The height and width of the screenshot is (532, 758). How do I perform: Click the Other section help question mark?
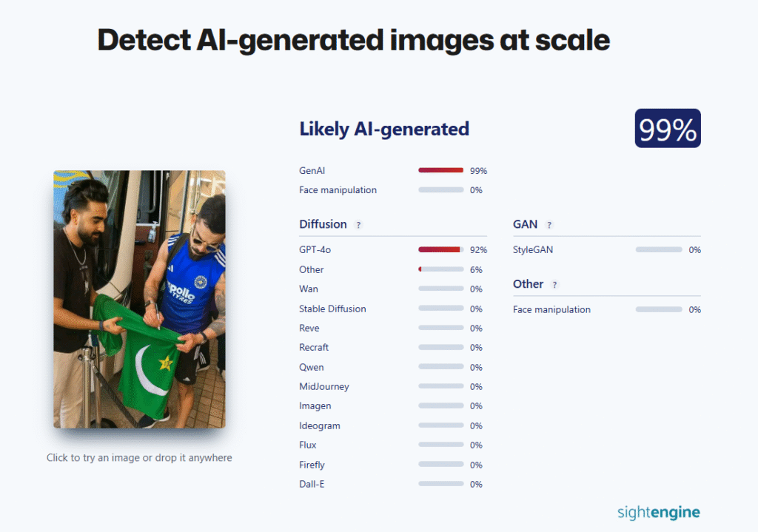tap(554, 285)
